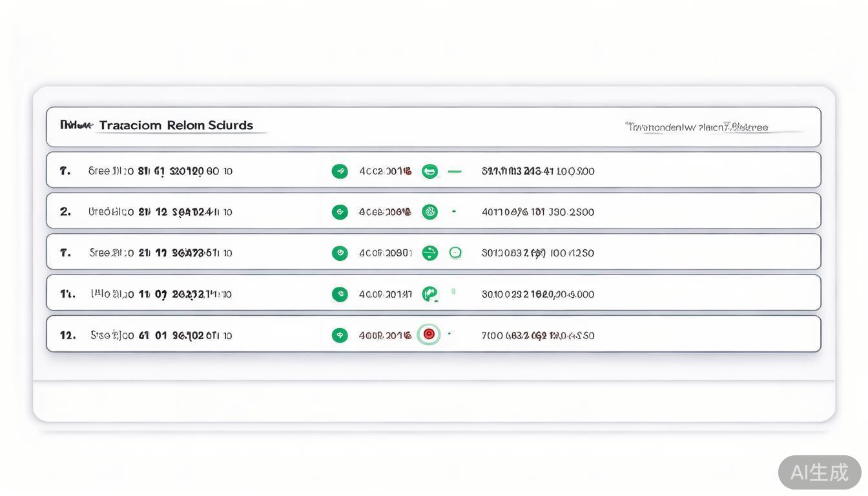Expand the details of record 12

tap(433, 334)
